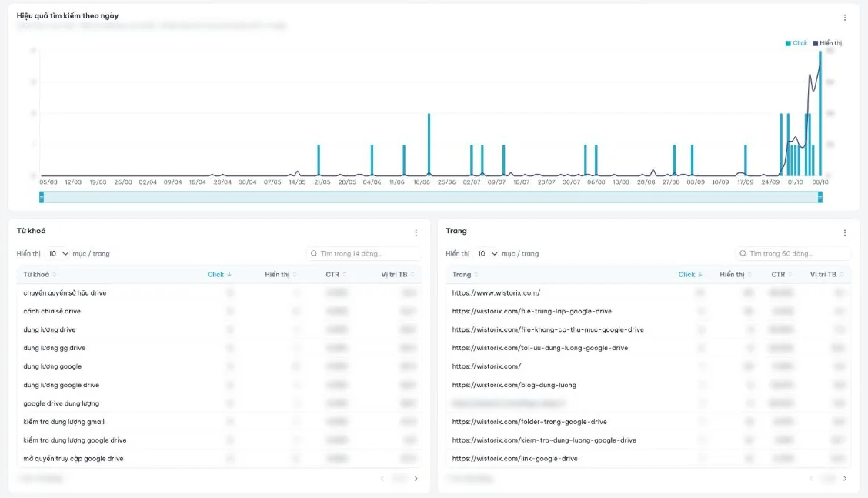Sort keyword table by Hiển thị column
The width and height of the screenshot is (868, 498).
(x=281, y=274)
